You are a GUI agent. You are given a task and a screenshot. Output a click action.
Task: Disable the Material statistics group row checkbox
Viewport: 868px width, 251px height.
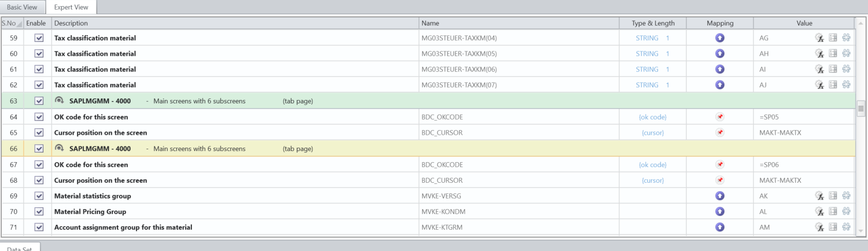(x=39, y=196)
